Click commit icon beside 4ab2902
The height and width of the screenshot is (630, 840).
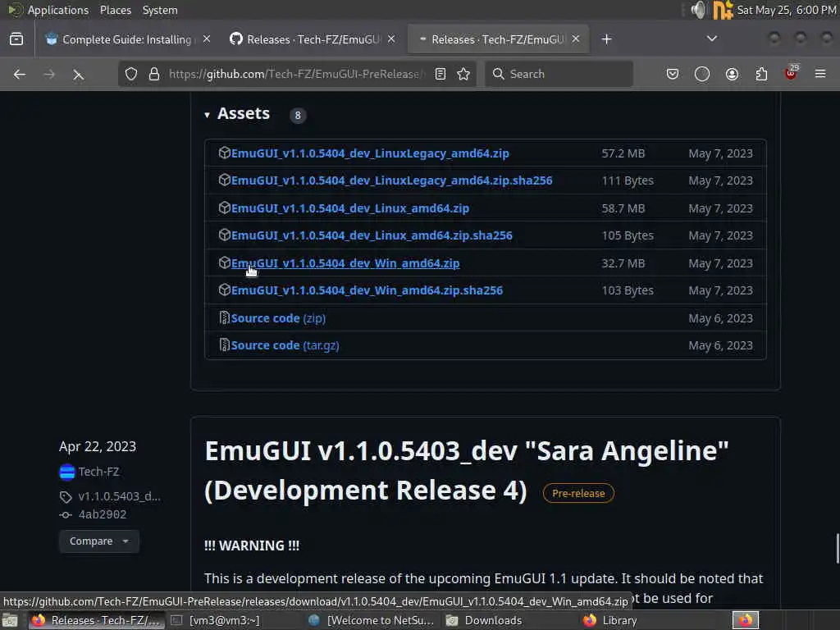point(66,515)
